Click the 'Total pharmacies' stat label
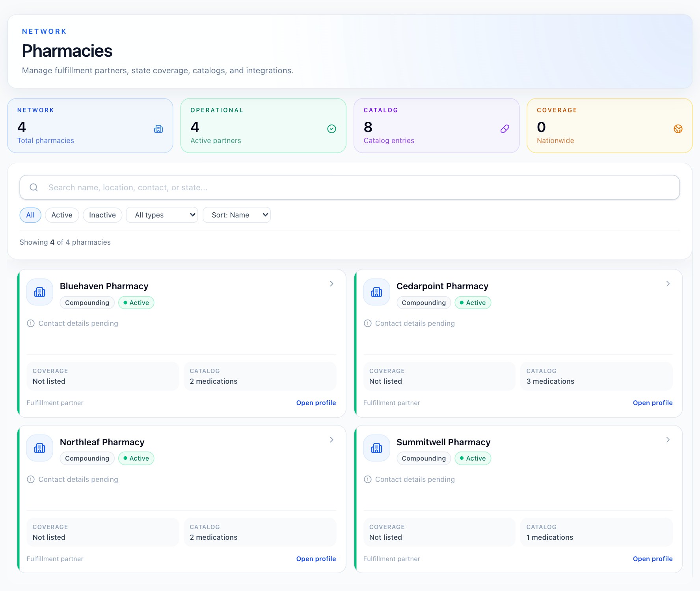 tap(46, 141)
